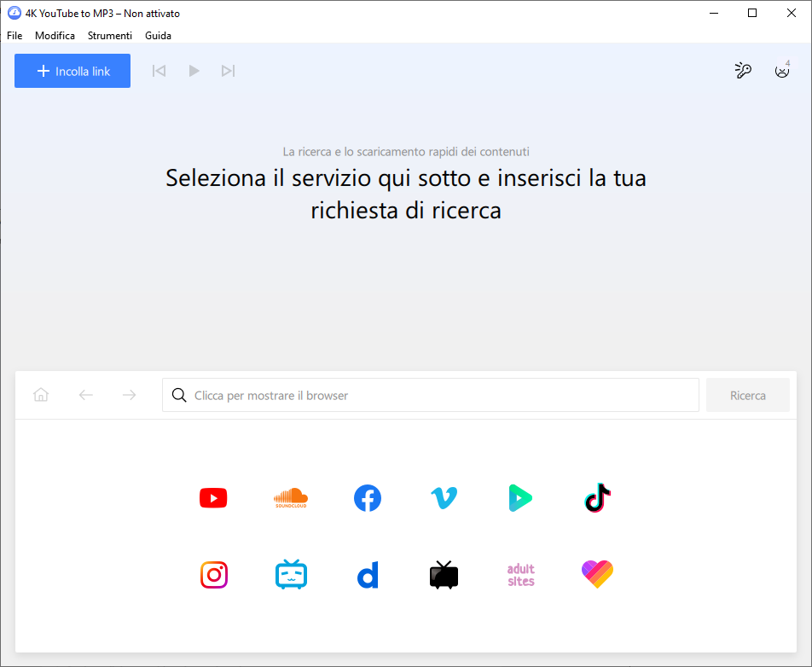Image resolution: width=812 pixels, height=667 pixels.
Task: Focus the 'Clicca per mostrare il browser' field
Action: tap(431, 395)
